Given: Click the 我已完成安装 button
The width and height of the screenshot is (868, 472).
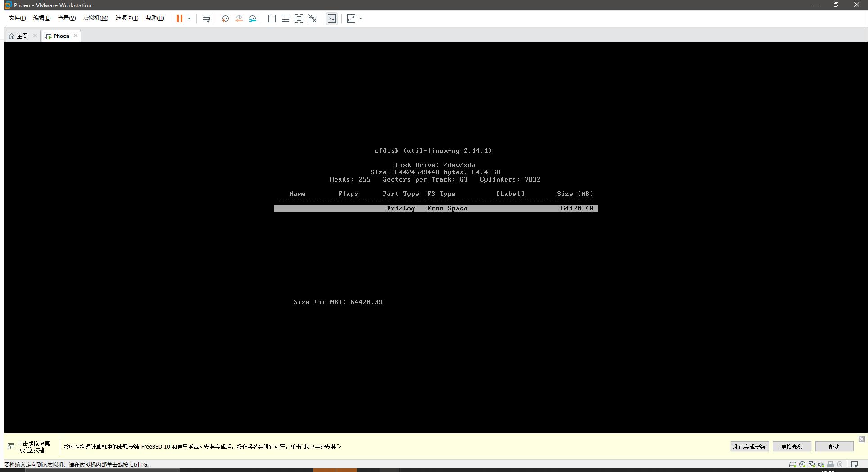Looking at the screenshot, I should click(x=749, y=446).
